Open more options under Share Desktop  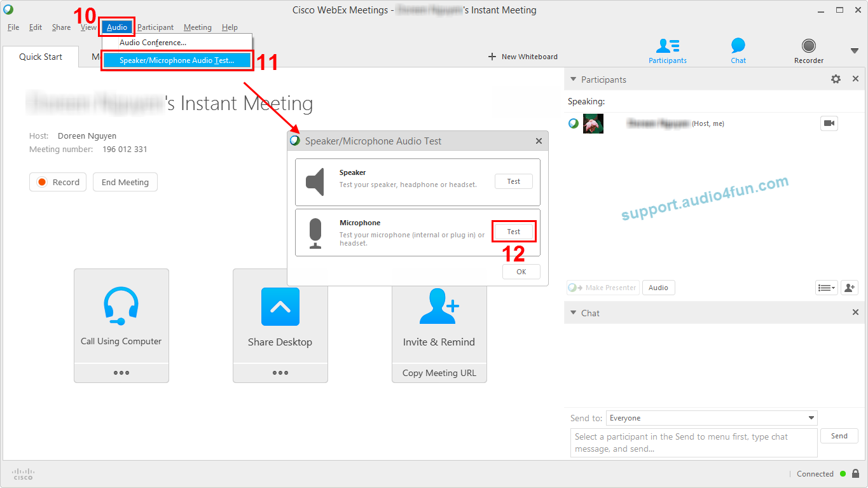[280, 373]
